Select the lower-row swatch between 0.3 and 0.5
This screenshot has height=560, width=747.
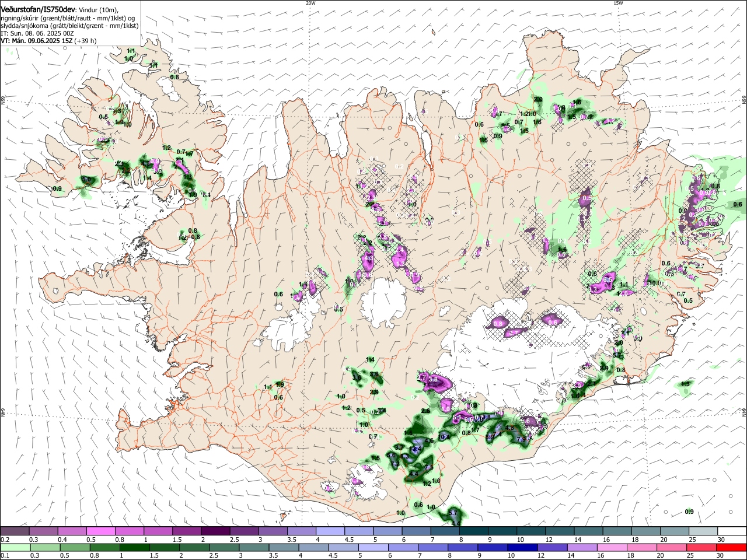(x=45, y=547)
